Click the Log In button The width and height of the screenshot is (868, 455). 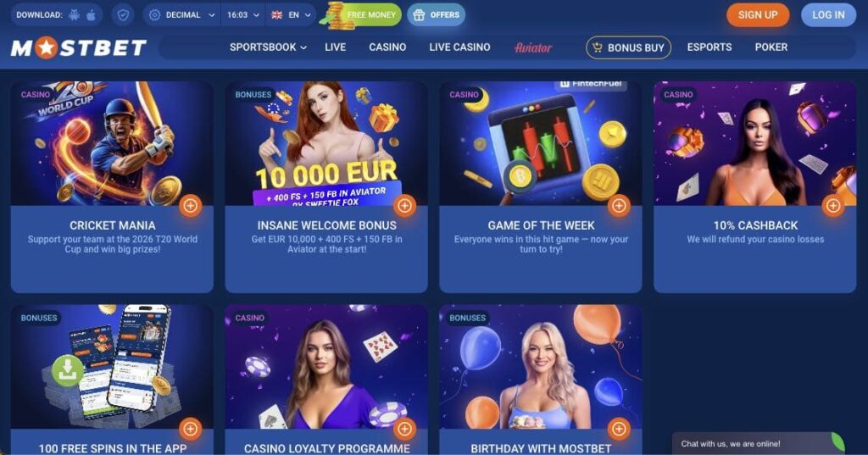point(828,15)
